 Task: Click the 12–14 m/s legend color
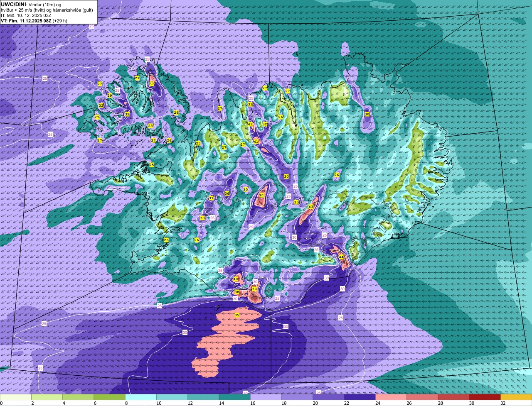(x=203, y=397)
